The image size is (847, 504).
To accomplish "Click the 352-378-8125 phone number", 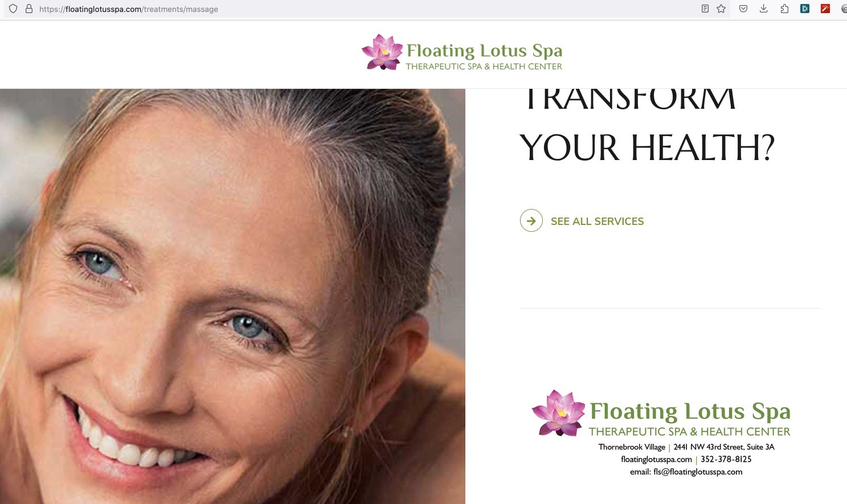I will click(726, 459).
